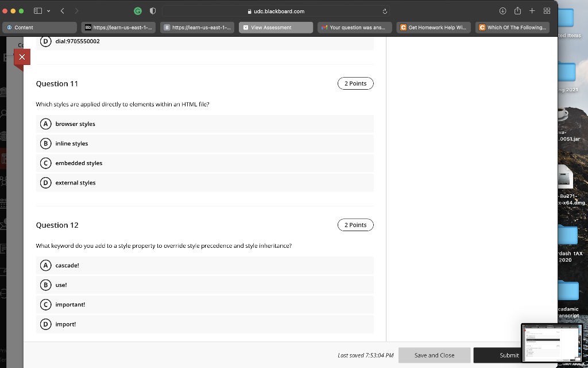The width and height of the screenshot is (588, 368).
Task: Show the tab overview grid icon
Action: pos(547,11)
